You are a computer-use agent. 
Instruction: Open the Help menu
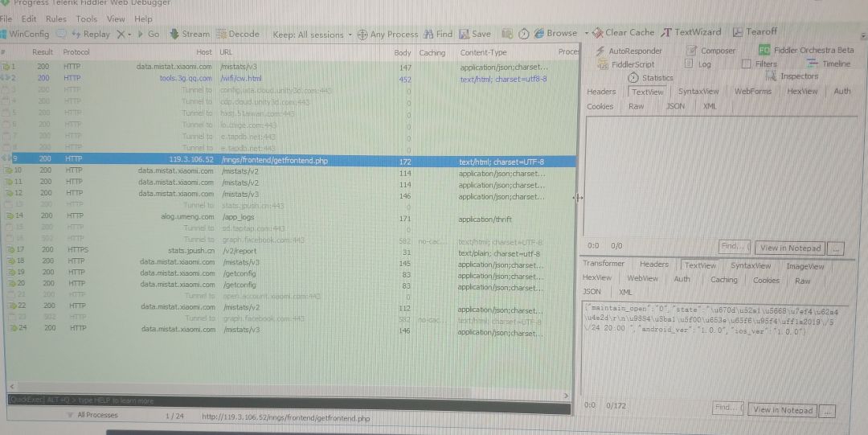(143, 18)
